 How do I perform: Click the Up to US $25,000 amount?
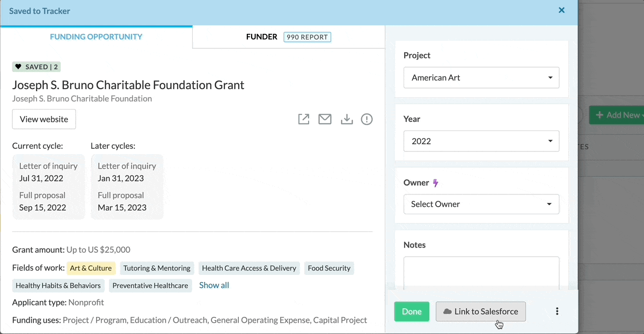[98, 250]
